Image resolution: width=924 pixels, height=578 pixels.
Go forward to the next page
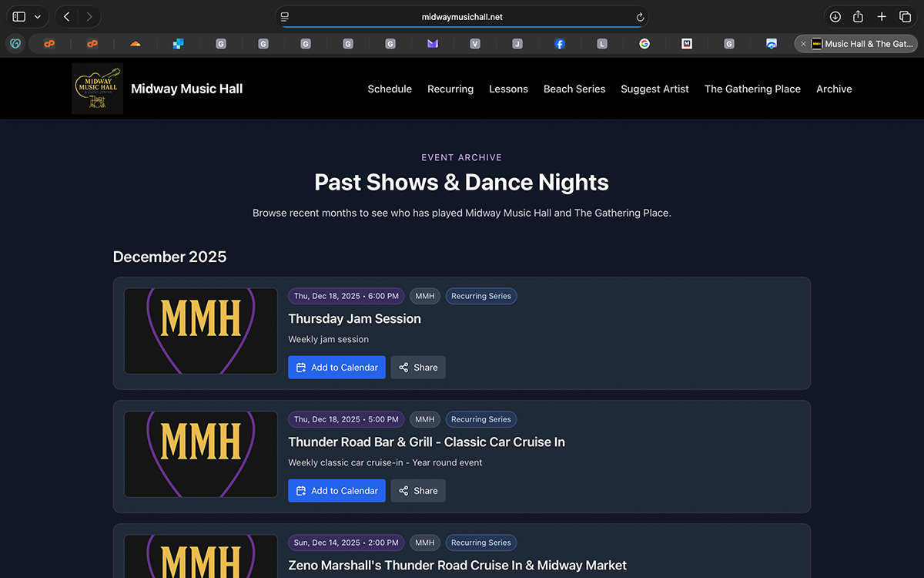tap(89, 16)
